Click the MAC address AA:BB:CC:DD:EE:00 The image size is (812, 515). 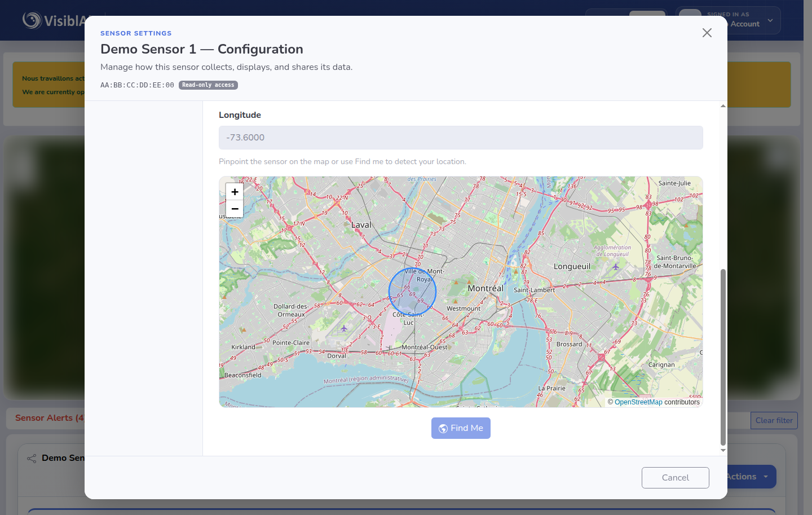[137, 85]
